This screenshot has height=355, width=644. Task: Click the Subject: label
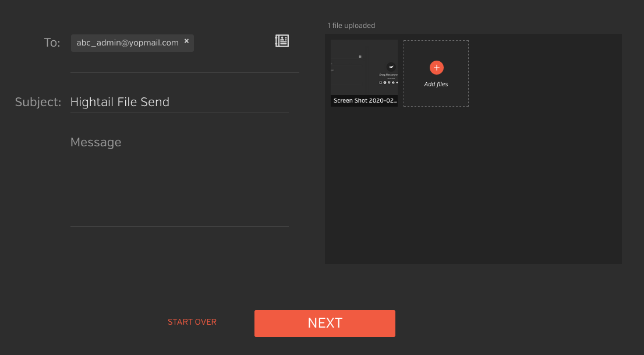tap(38, 102)
